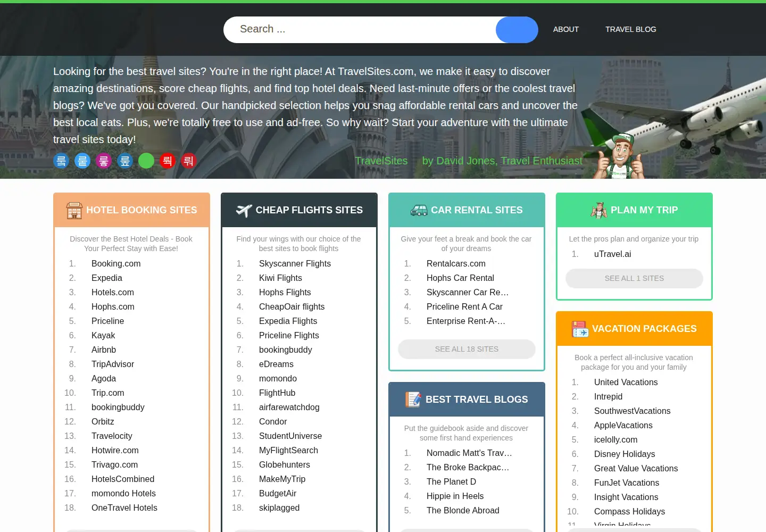
Task: Open Rentalcars.com link
Action: [456, 263]
